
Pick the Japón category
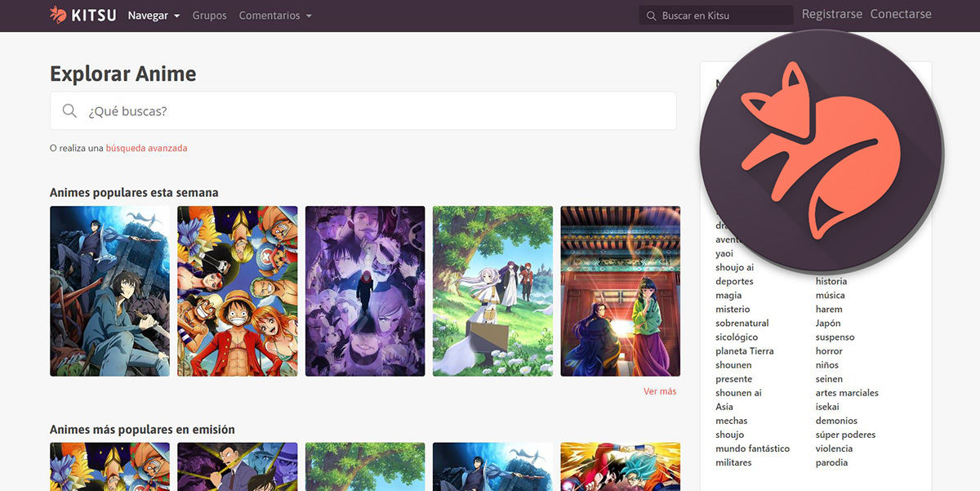click(x=828, y=324)
